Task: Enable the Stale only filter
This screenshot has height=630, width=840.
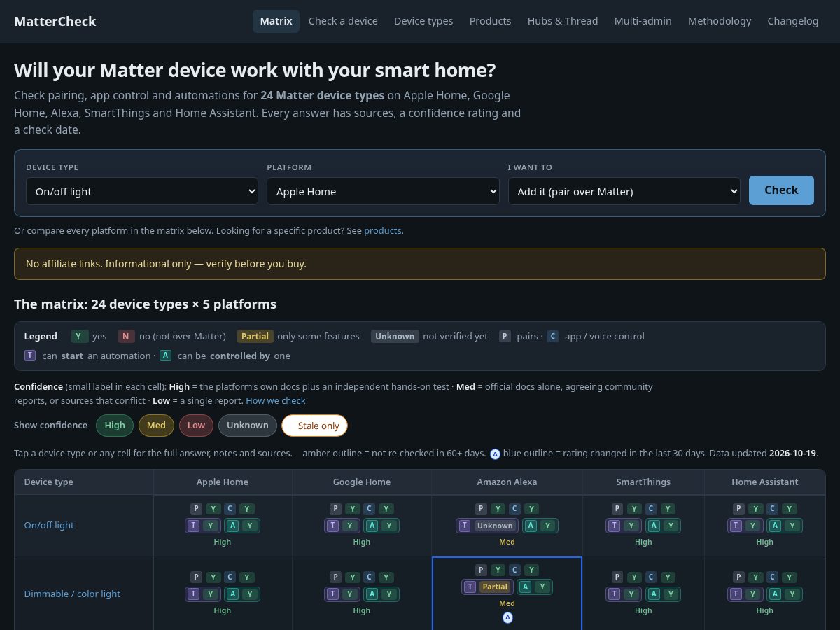Action: tap(314, 426)
